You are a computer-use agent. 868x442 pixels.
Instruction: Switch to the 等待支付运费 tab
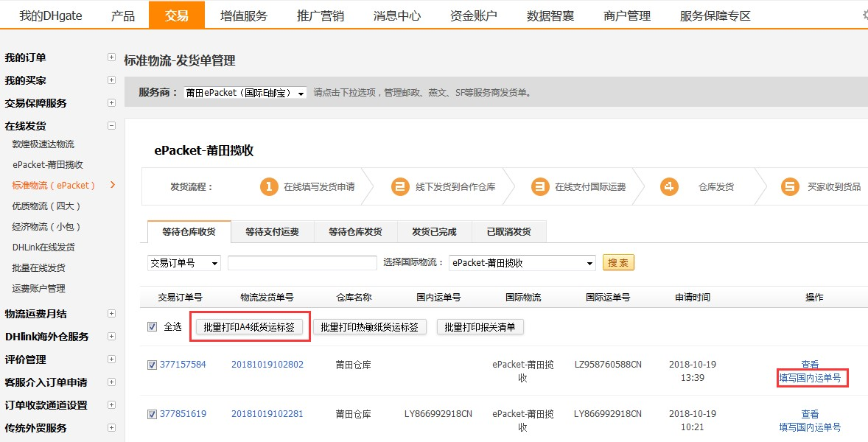pyautogui.click(x=273, y=231)
